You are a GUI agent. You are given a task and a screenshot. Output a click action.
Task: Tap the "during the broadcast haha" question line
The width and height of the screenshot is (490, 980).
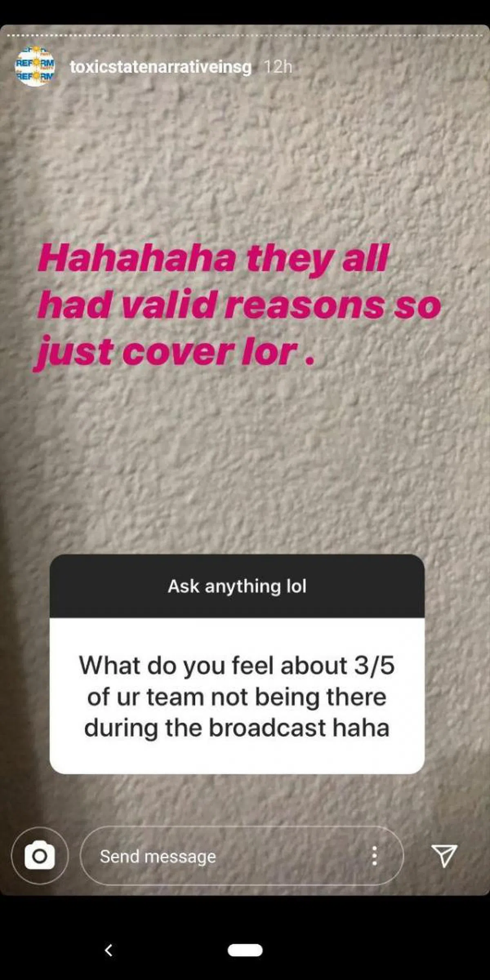tap(237, 728)
